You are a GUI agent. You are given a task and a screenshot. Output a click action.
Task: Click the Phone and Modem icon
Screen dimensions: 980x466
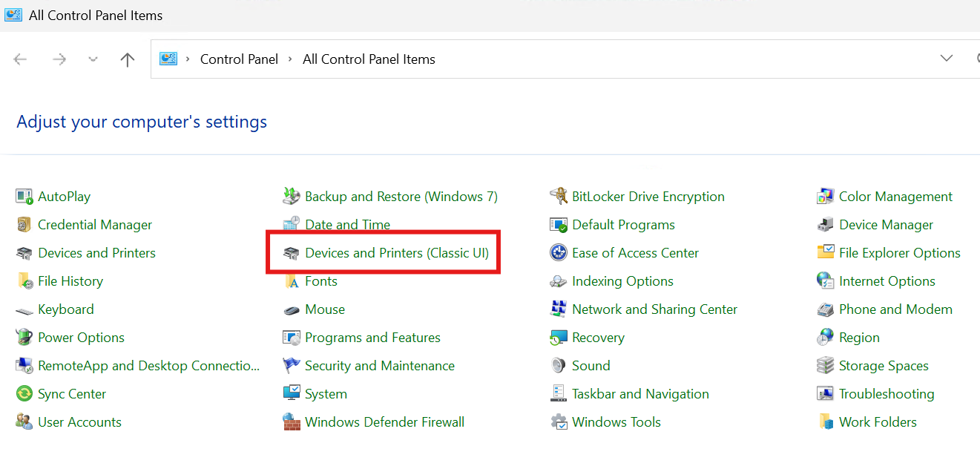tap(826, 309)
